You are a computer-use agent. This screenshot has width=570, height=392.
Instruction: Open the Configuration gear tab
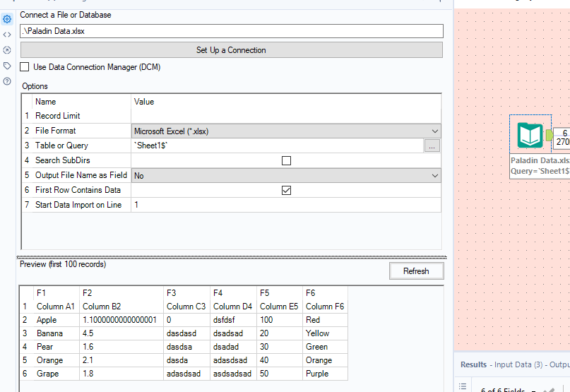coord(7,19)
